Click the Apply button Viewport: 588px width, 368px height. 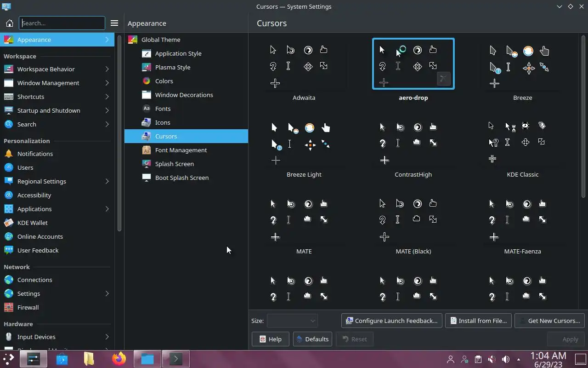pyautogui.click(x=566, y=339)
